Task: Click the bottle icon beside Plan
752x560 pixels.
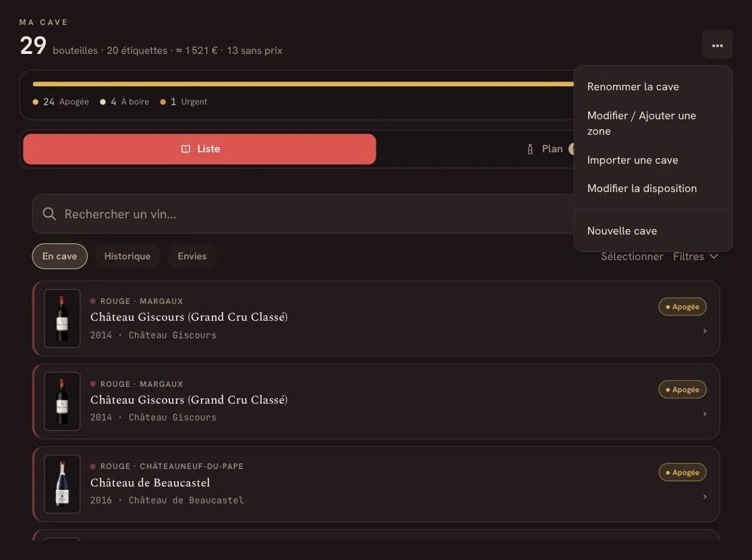Action: [x=530, y=149]
